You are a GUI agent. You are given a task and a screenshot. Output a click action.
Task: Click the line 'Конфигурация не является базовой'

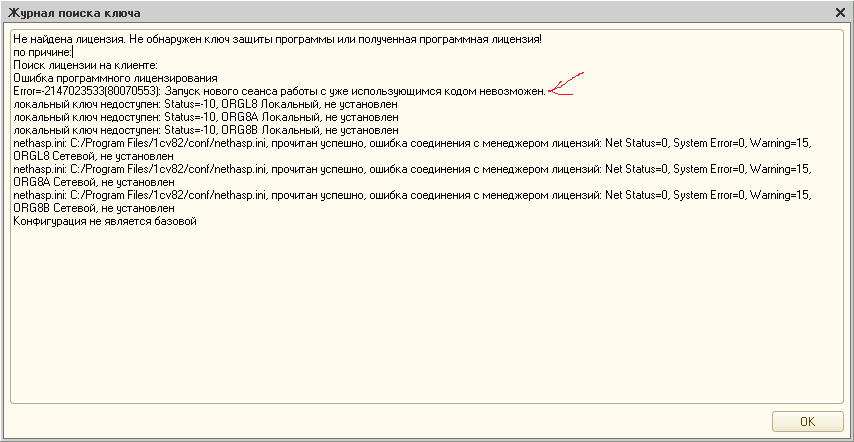tap(105, 221)
